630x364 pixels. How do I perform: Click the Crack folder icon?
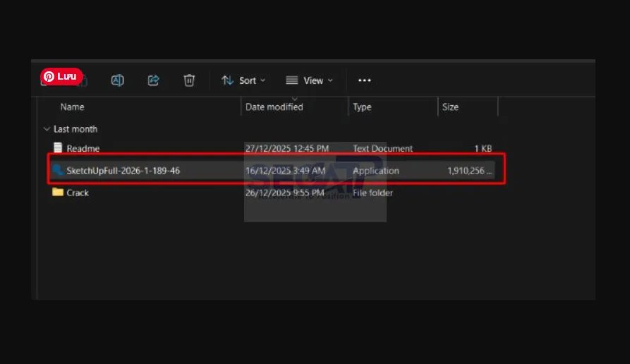58,193
